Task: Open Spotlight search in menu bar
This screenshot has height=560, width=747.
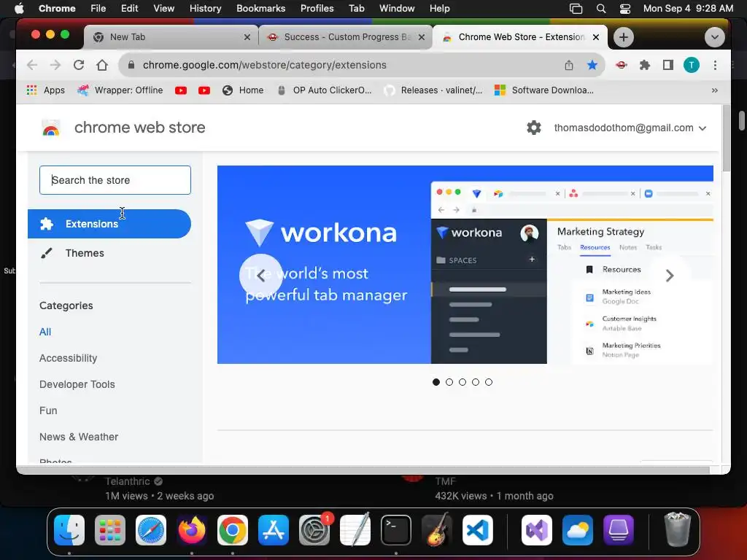Action: tap(601, 9)
